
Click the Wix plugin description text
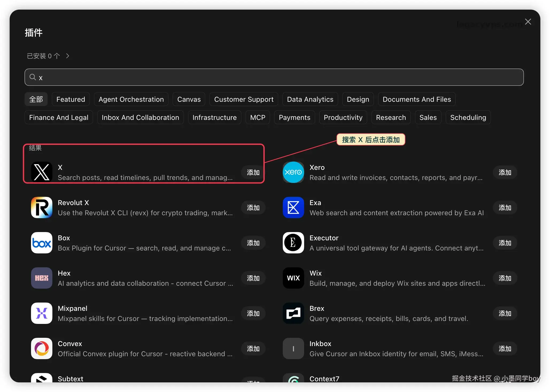click(397, 283)
